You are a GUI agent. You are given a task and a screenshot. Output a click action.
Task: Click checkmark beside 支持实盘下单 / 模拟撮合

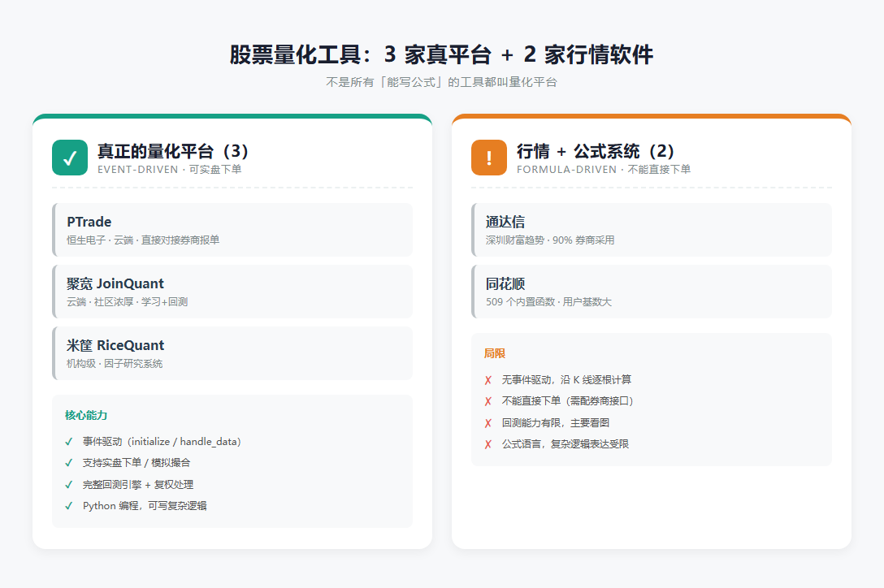(x=69, y=463)
